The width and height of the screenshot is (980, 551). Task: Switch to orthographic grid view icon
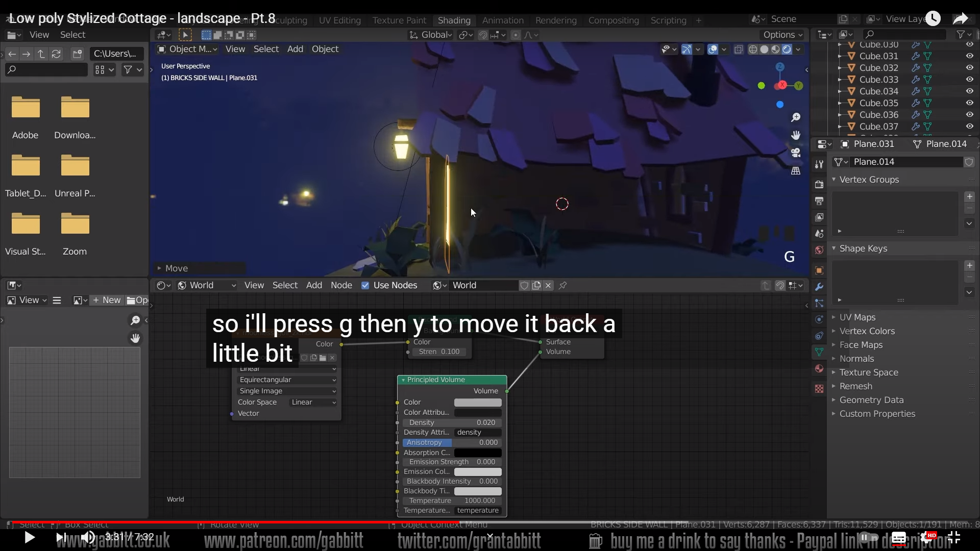click(x=795, y=170)
